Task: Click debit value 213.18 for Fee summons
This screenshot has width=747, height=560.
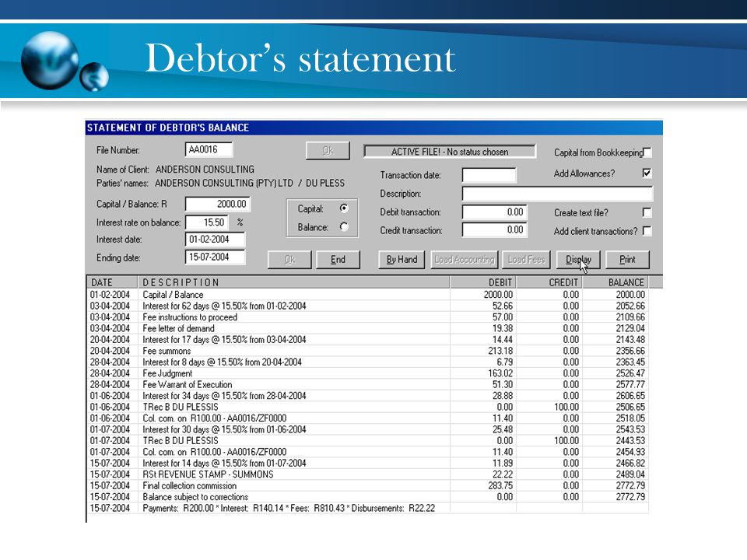Action: click(500, 351)
